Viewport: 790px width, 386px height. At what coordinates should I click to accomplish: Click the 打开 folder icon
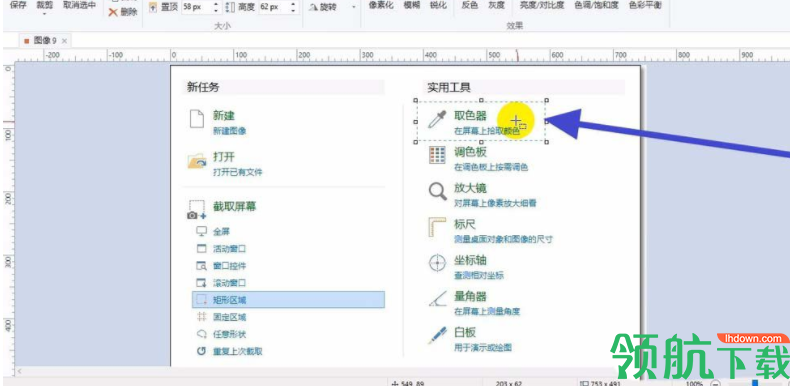tap(197, 161)
